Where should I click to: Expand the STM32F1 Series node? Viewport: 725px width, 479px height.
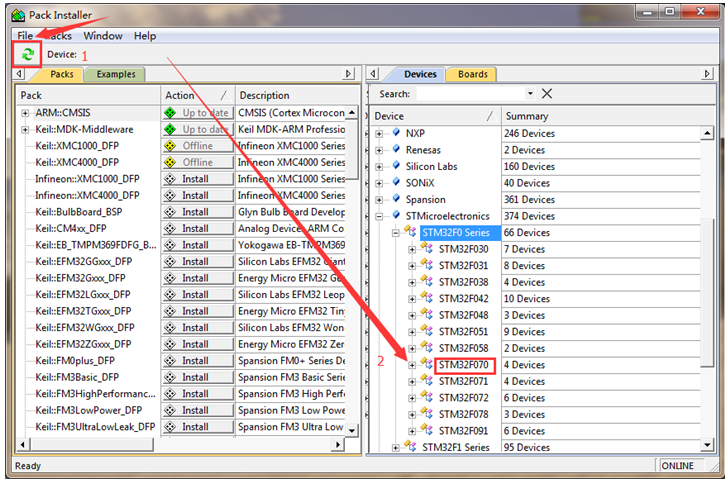tap(396, 448)
